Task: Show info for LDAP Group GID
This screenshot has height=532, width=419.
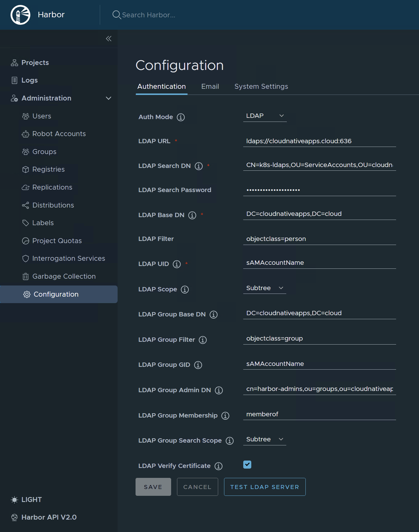Action: (x=198, y=365)
